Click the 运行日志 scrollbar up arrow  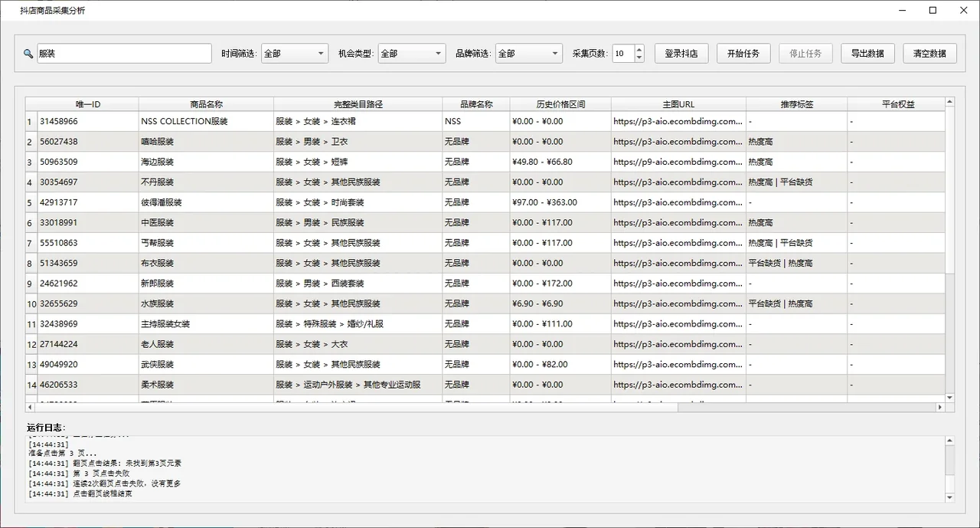[x=950, y=441]
